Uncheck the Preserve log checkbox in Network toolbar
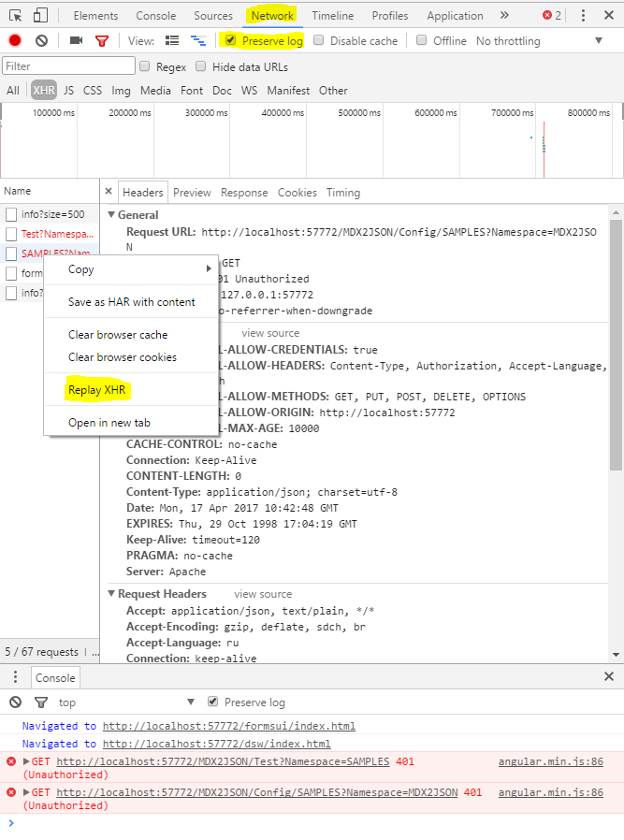This screenshot has width=624, height=840. coord(230,40)
